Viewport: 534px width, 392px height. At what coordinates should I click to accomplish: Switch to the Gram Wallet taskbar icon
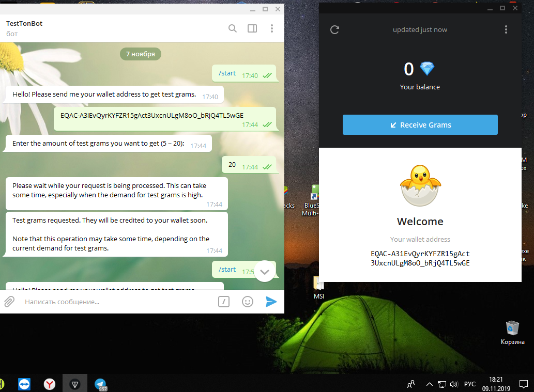pos(75,384)
